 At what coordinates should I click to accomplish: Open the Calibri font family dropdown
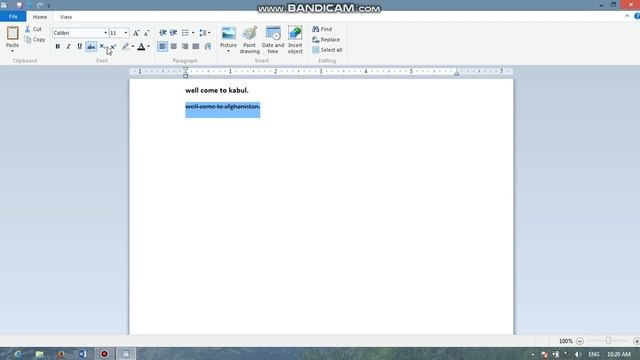coord(105,33)
